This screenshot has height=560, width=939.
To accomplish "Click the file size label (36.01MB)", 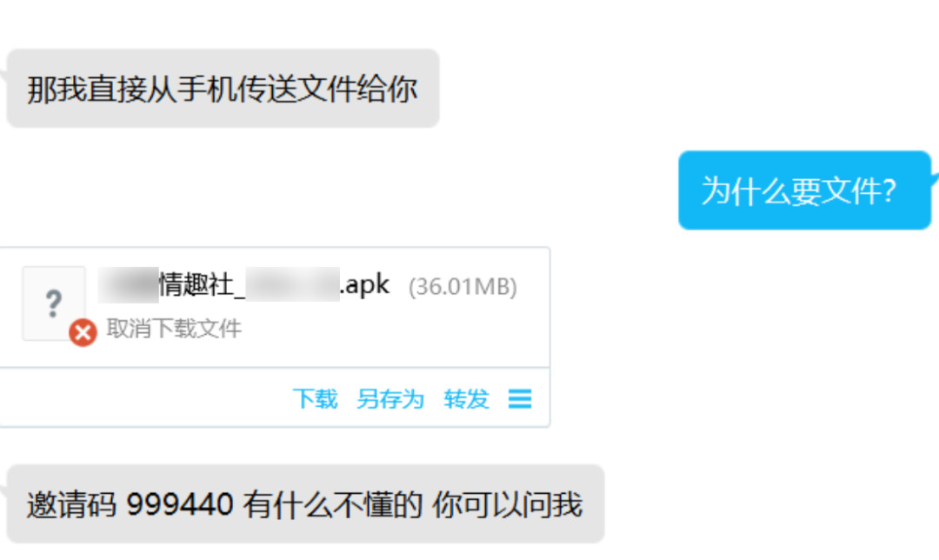I will [x=463, y=286].
